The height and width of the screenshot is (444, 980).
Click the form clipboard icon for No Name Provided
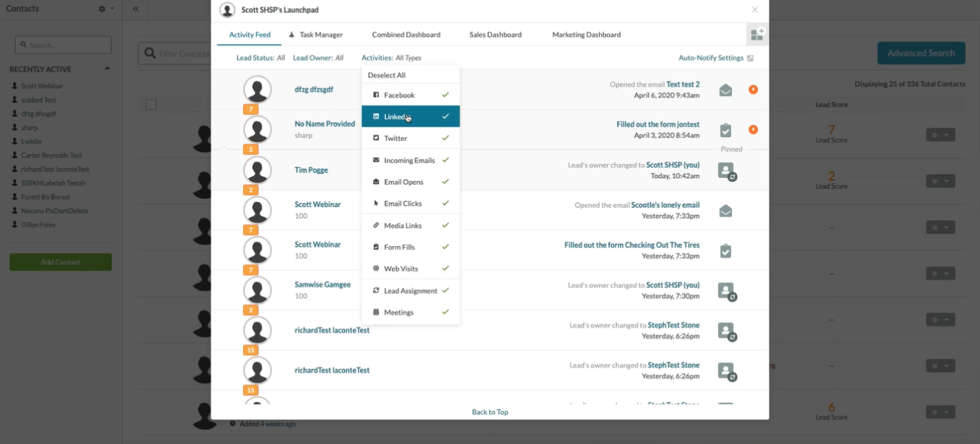(725, 130)
